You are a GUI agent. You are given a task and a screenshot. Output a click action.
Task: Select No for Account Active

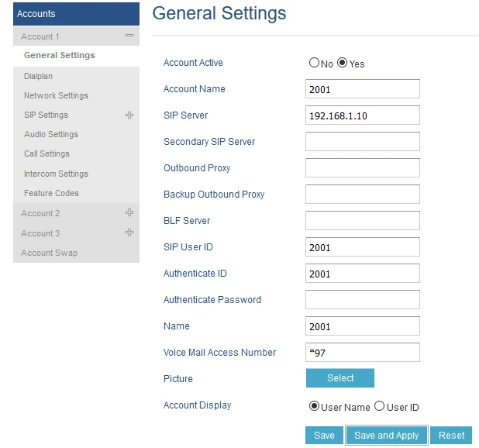(x=314, y=64)
